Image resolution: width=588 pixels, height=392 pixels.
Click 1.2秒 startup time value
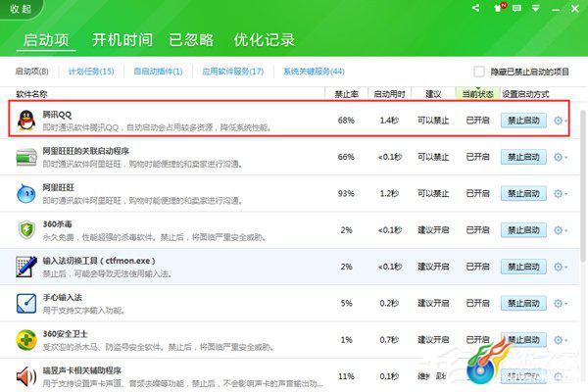coord(389,194)
